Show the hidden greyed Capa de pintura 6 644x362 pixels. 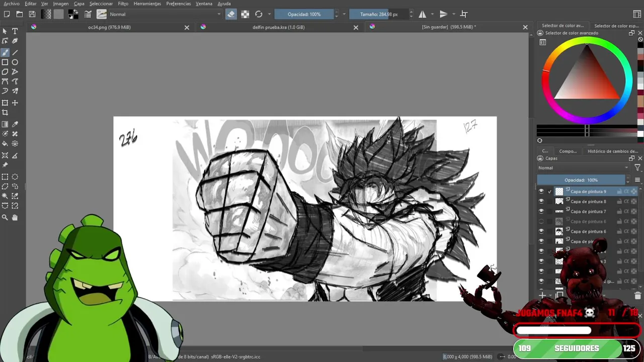541,221
